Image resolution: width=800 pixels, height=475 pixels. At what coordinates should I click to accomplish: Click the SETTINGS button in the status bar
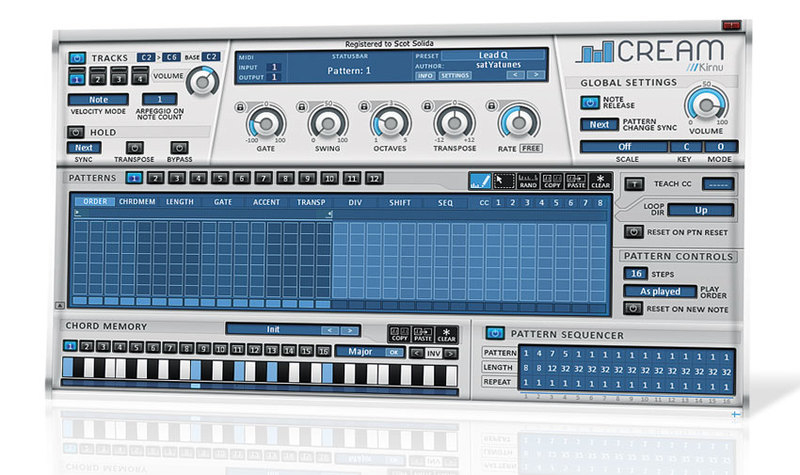[456, 76]
